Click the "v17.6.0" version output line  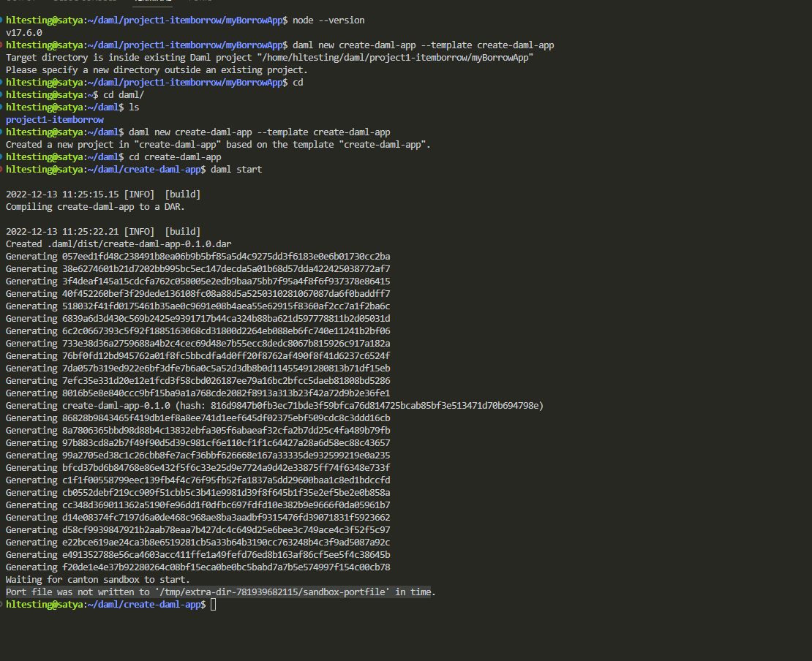[x=24, y=33]
